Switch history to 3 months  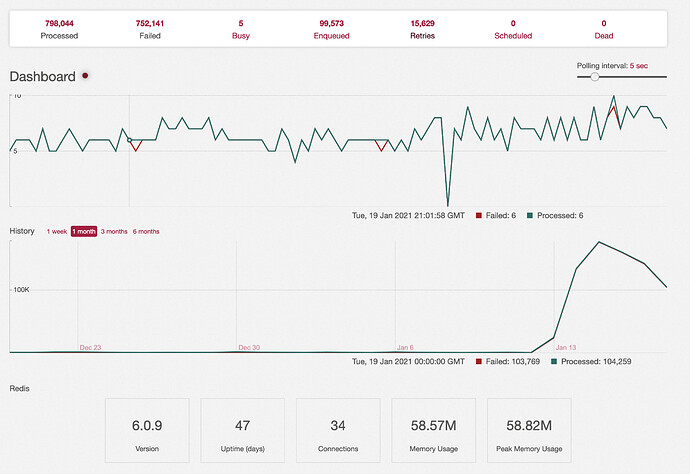coord(114,231)
